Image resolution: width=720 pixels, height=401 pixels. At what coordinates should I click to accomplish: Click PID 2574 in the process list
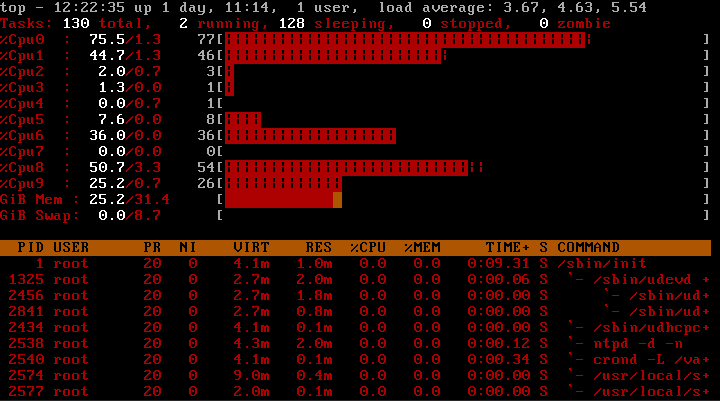coord(26,376)
